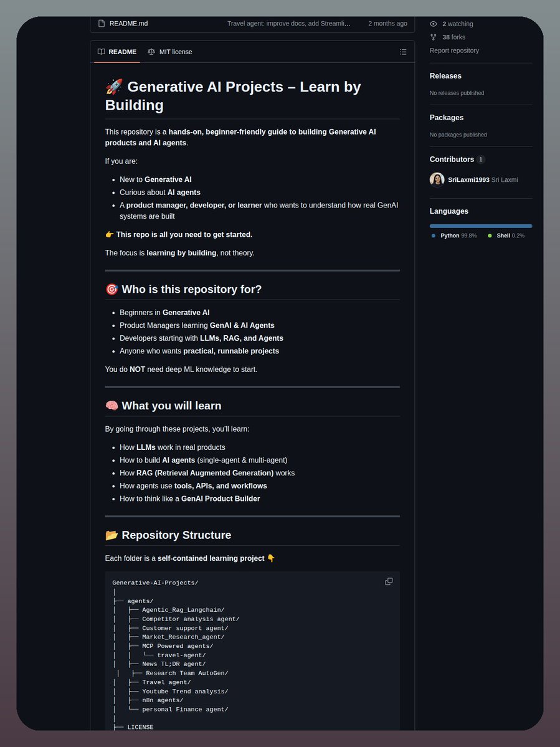Click 'No releases published' text

[457, 93]
